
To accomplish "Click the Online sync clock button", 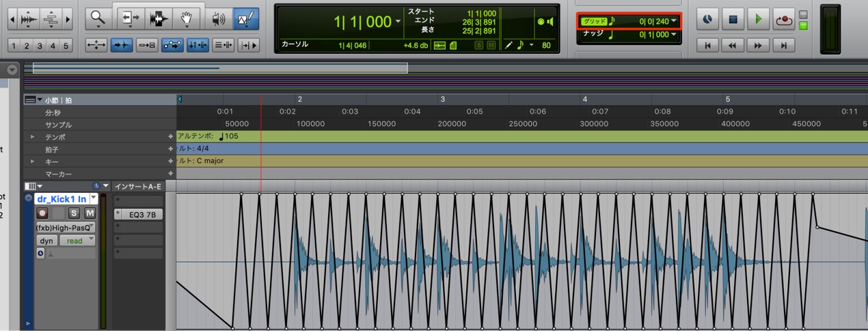I will click(x=707, y=20).
